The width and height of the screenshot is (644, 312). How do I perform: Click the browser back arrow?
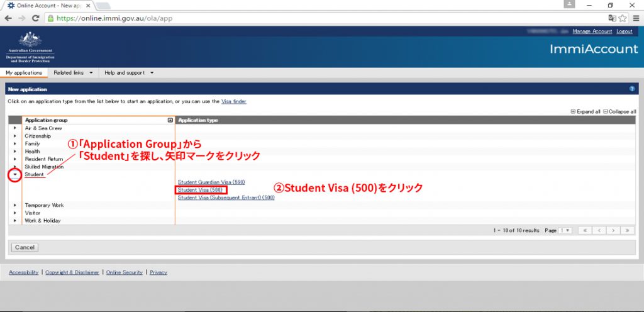(x=8, y=18)
